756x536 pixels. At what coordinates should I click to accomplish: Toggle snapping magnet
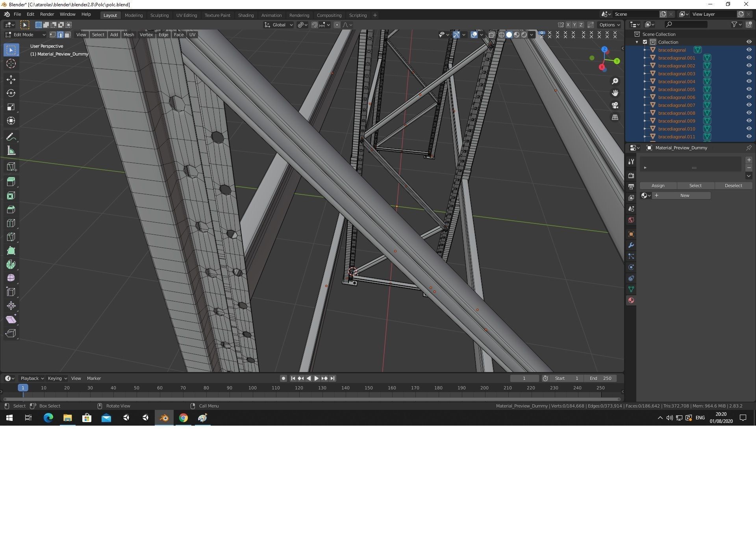coord(315,25)
